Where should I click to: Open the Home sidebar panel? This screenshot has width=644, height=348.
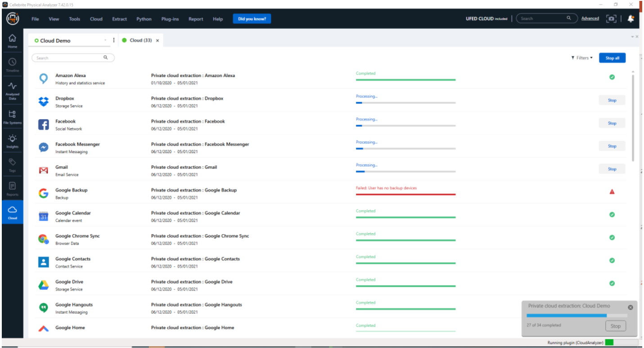pos(12,41)
